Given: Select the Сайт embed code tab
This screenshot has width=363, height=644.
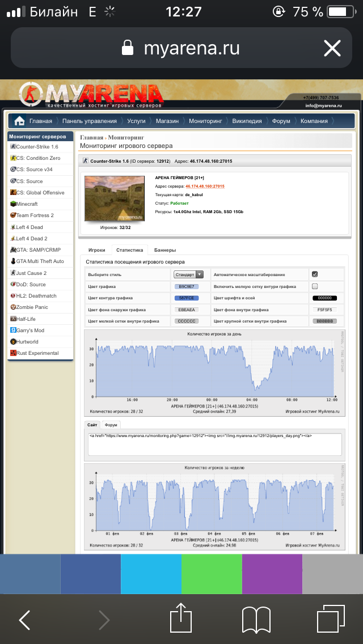Looking at the screenshot, I should 92,425.
